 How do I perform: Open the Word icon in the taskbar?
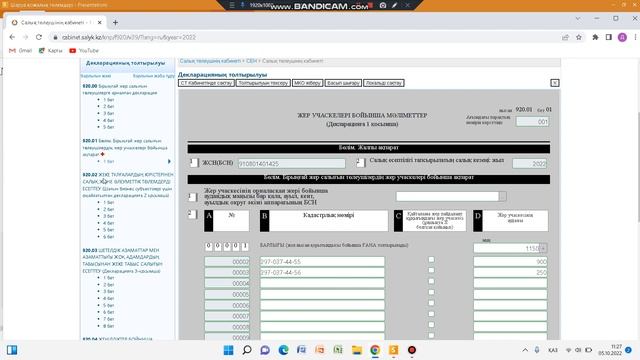click(302, 350)
